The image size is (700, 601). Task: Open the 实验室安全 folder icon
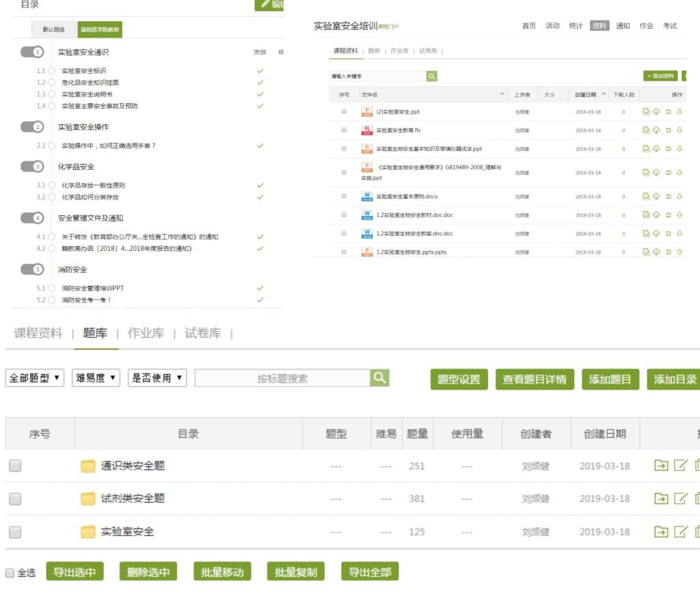88,531
